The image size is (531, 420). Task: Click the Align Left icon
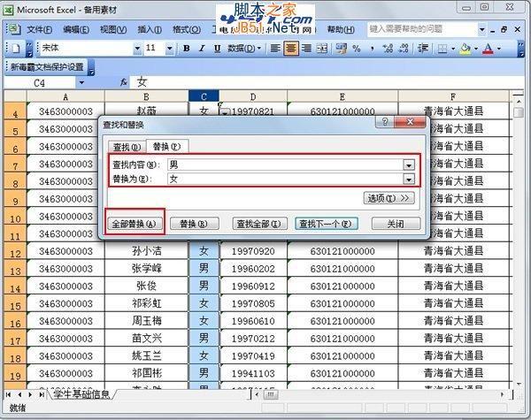coord(274,48)
